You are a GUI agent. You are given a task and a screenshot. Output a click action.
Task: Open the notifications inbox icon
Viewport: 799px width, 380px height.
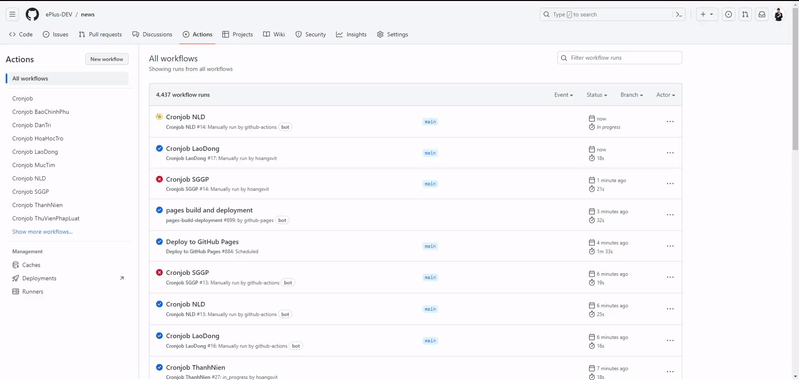pos(761,14)
